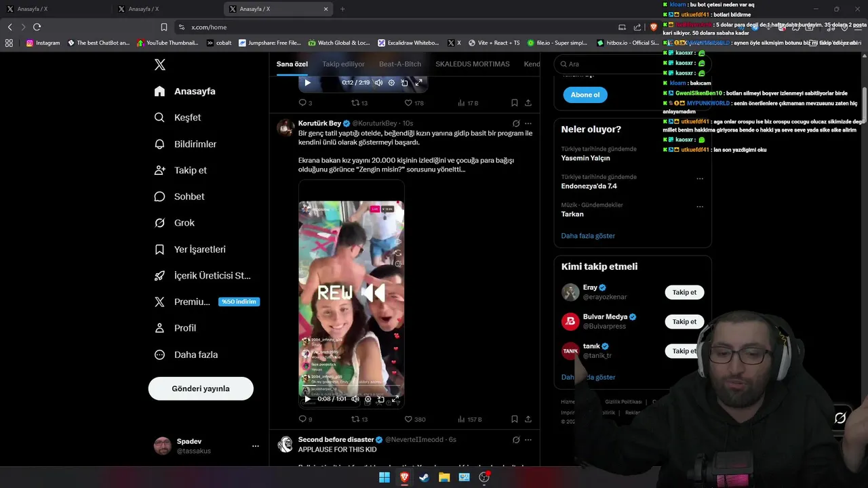Follow Bulvar Medya with Takip et
Image resolution: width=868 pixels, height=488 pixels.
click(x=684, y=321)
